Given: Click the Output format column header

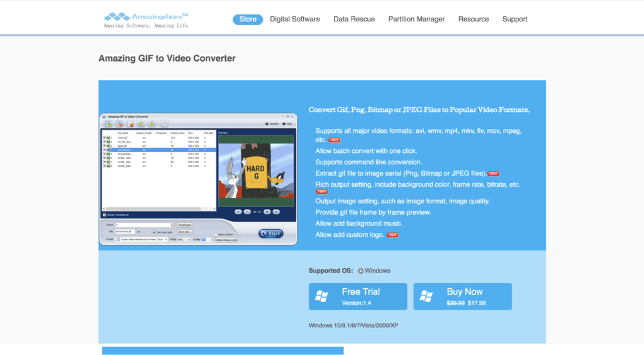Looking at the screenshot, I should [x=144, y=133].
